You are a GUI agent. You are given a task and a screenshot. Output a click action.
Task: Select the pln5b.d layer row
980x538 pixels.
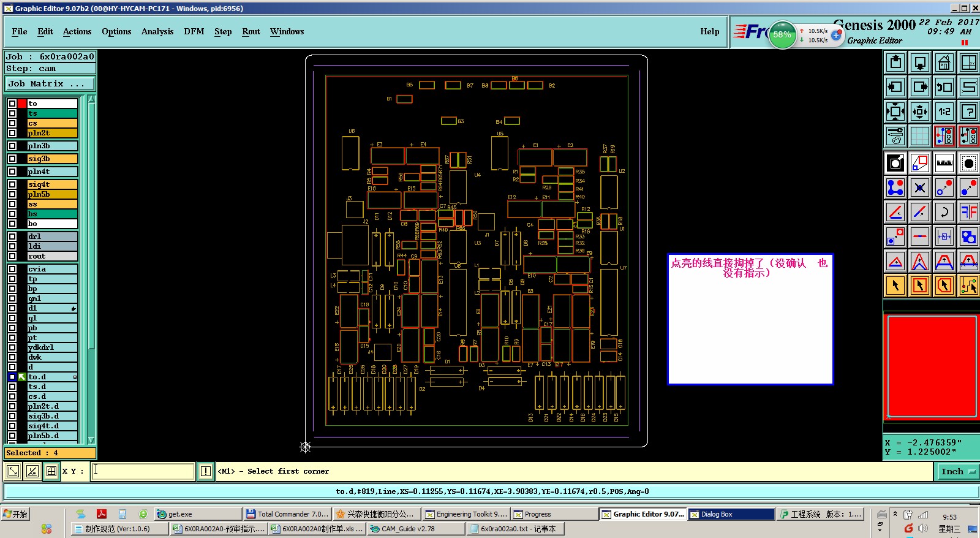click(52, 436)
